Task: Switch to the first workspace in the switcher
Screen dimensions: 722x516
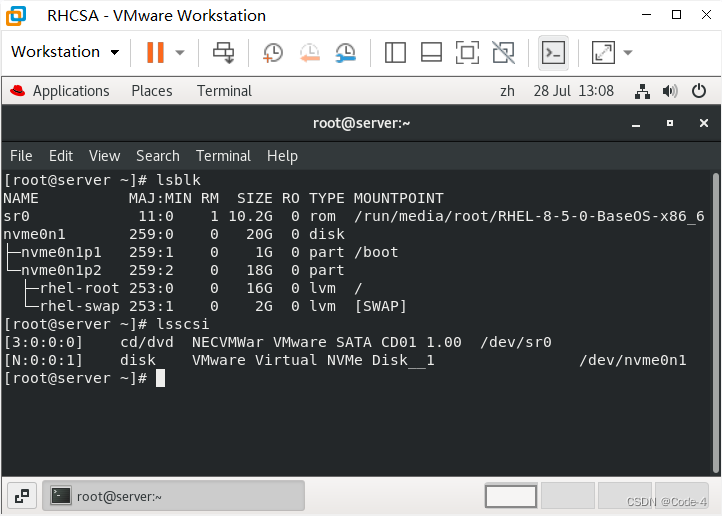Action: [x=511, y=496]
